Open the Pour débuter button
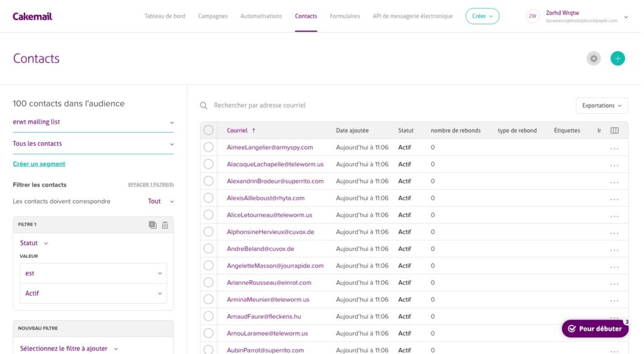This screenshot has width=644, height=354. tap(595, 329)
